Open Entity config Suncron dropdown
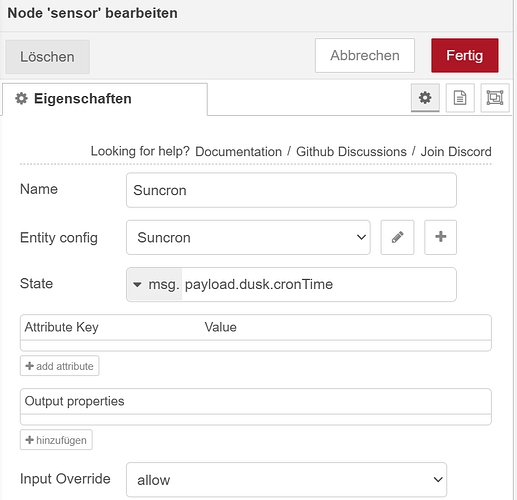517x500 pixels. point(248,237)
